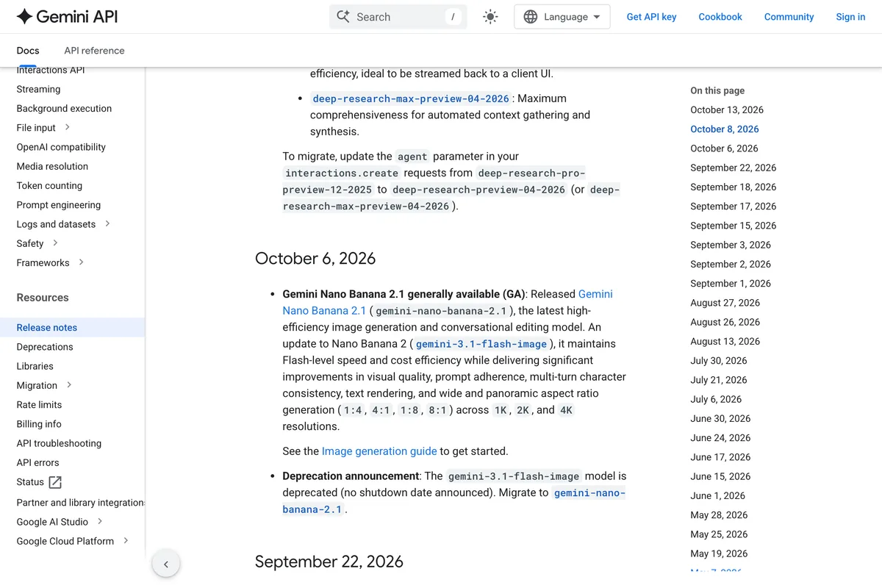
Task: Switch to the API reference tab
Action: [x=94, y=51]
